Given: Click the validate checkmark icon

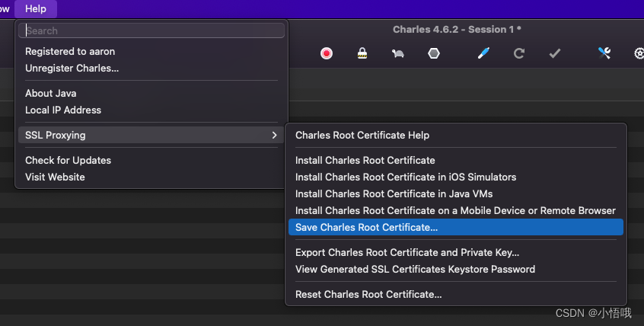Looking at the screenshot, I should (555, 53).
